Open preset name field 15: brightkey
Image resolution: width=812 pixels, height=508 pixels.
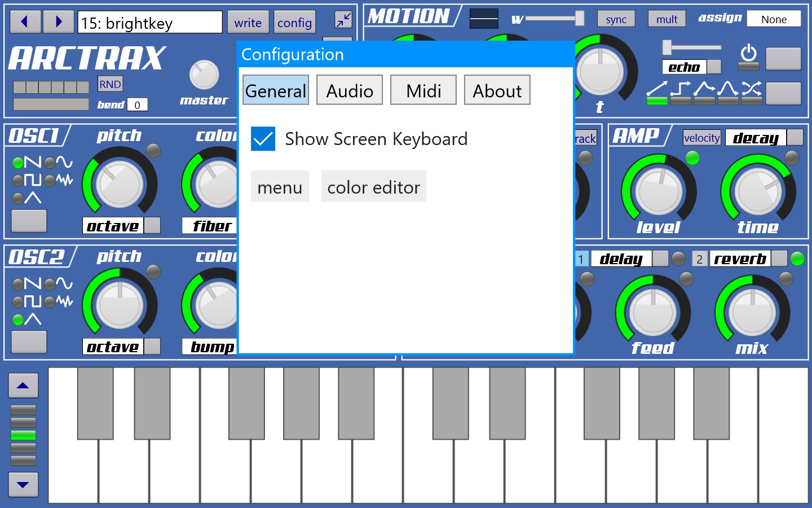click(x=150, y=23)
